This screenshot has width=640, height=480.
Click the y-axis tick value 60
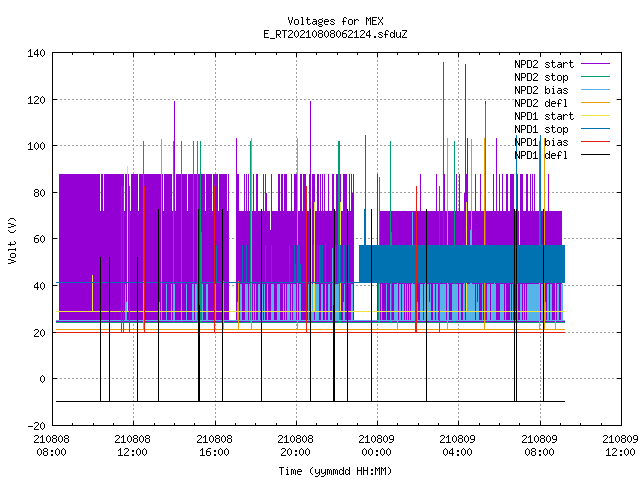tap(39, 239)
